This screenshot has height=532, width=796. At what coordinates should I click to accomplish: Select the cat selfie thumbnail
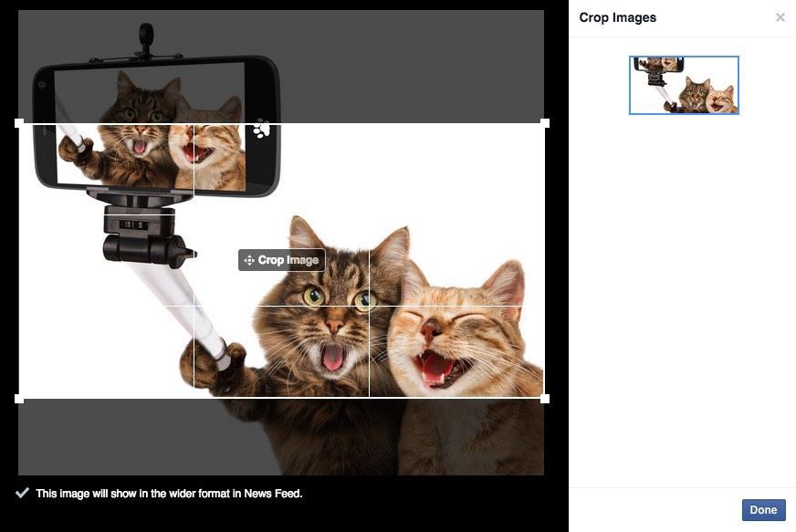(x=684, y=85)
